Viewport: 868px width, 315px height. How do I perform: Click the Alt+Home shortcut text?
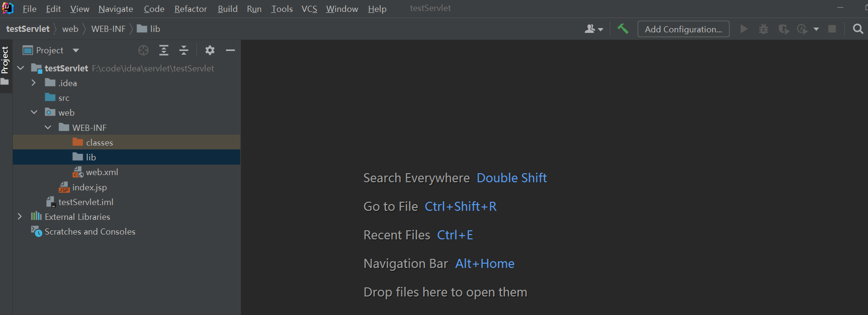485,264
